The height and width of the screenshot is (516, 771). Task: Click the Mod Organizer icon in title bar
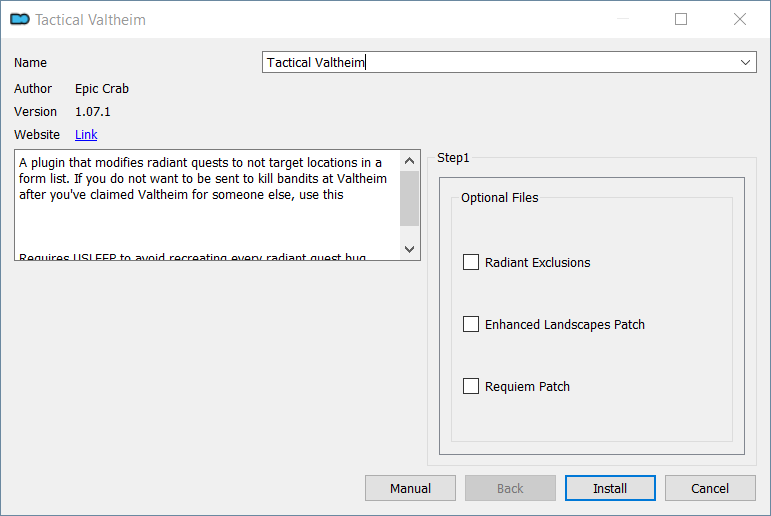(18, 19)
